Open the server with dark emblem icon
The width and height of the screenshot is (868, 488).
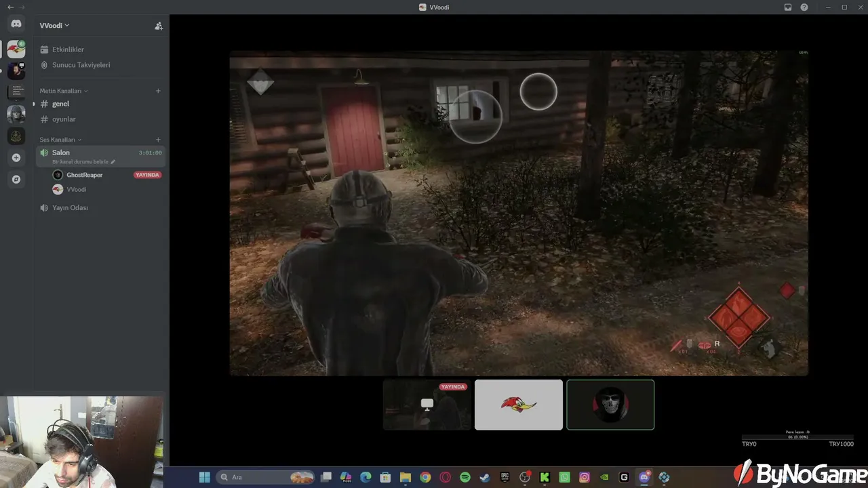pyautogui.click(x=16, y=136)
